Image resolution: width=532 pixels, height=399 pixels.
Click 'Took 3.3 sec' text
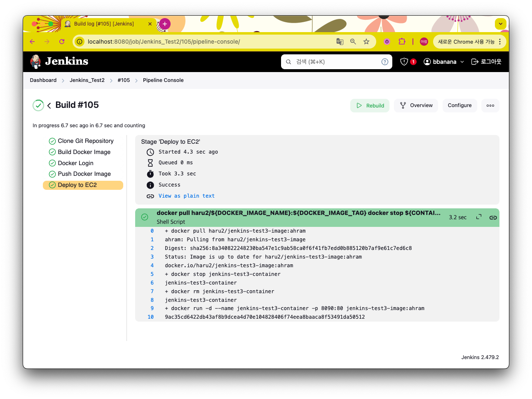[x=177, y=174]
